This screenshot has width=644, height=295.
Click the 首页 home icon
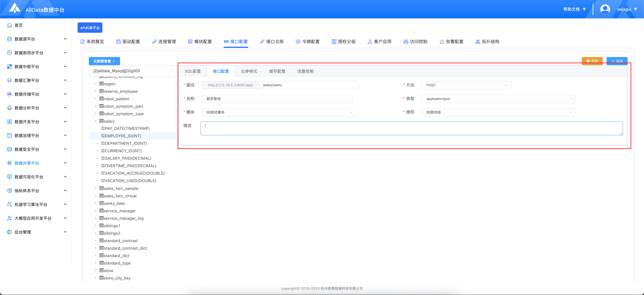[9, 25]
